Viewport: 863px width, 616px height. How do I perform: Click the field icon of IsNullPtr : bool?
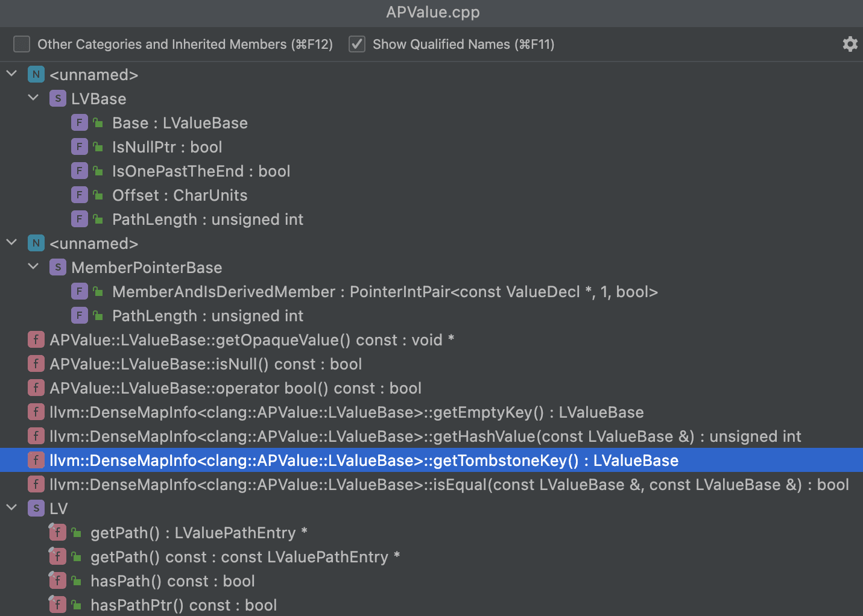(80, 146)
